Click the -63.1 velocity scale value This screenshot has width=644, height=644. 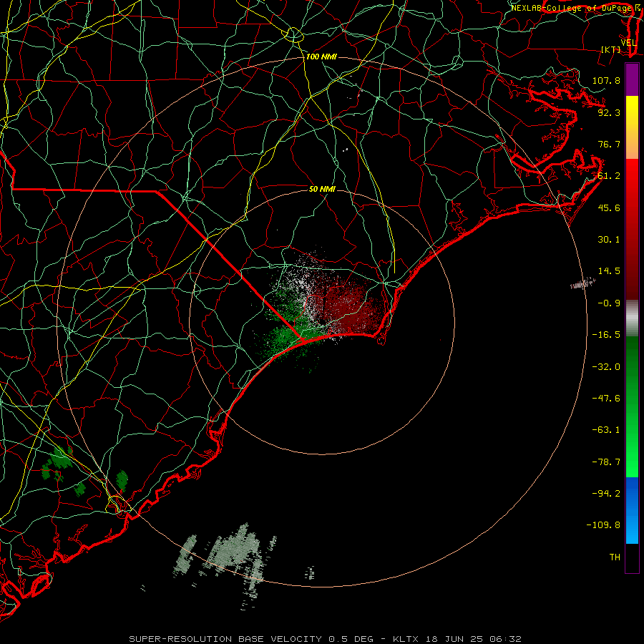point(606,430)
